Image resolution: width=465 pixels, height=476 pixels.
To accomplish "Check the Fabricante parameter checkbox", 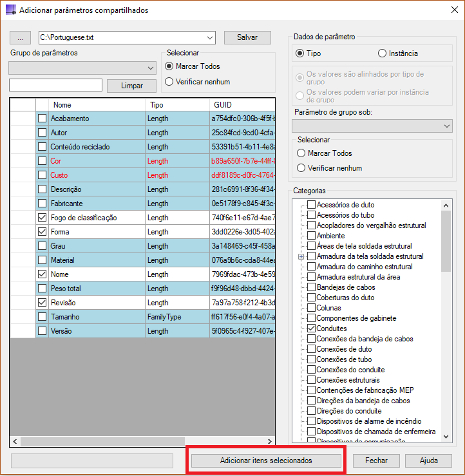I will click(43, 204).
